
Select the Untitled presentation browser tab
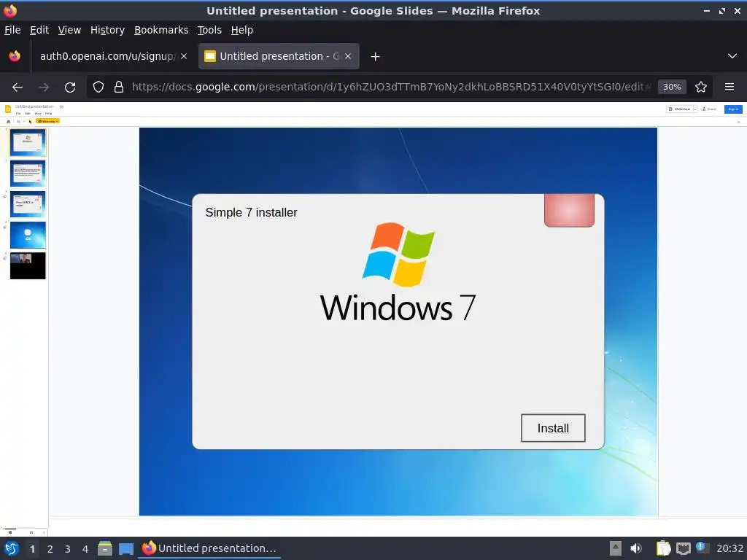[x=279, y=56]
